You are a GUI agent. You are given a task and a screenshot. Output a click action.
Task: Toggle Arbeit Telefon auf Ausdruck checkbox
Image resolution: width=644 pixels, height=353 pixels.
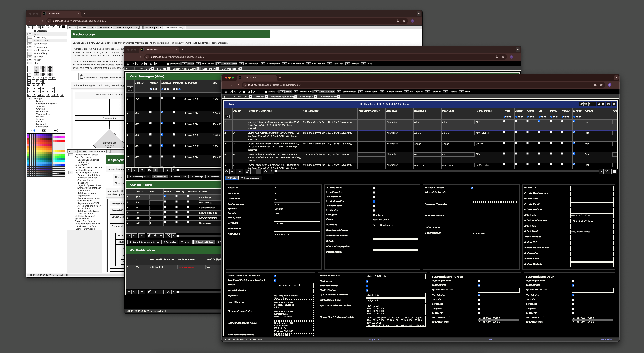pos(275,276)
